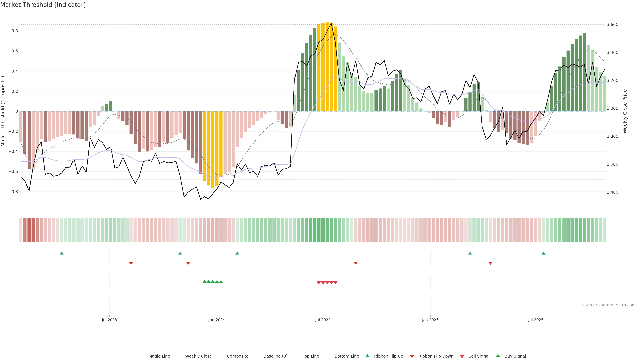The width and height of the screenshot is (644, 362).
Task: Click the Ribbon Flip Down marker after Jul 2023
Action: [131, 263]
